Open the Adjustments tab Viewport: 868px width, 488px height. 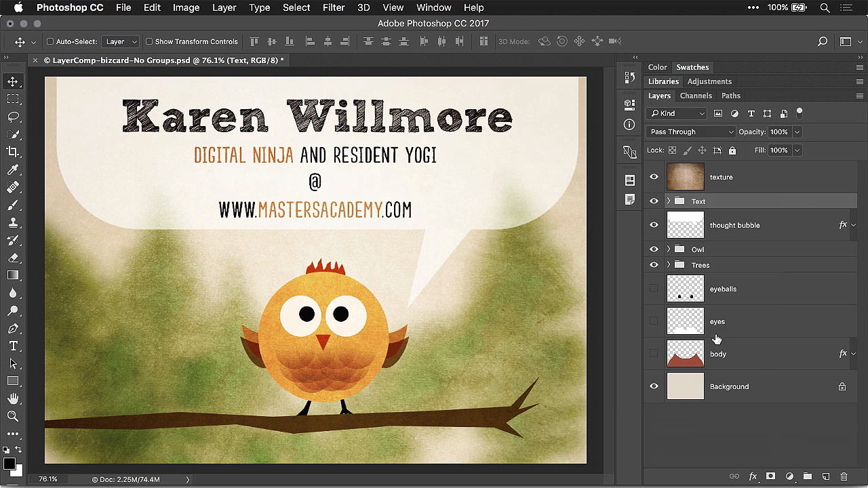709,81
